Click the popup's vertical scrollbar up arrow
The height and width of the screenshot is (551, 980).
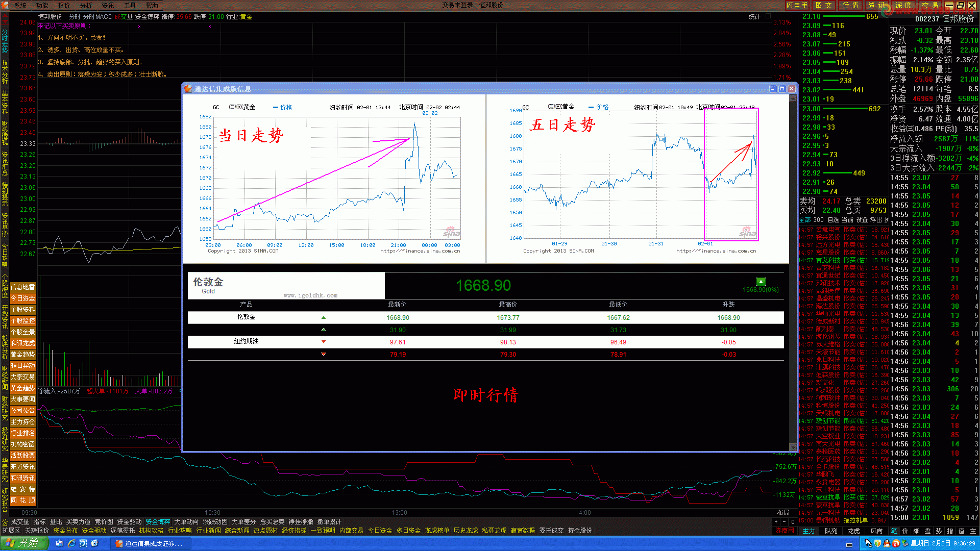793,98
